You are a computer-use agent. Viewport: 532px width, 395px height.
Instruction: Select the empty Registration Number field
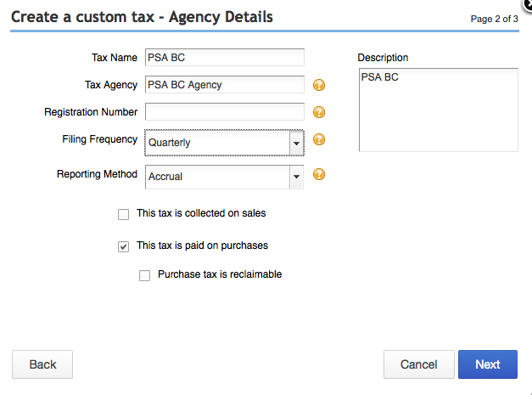click(225, 112)
